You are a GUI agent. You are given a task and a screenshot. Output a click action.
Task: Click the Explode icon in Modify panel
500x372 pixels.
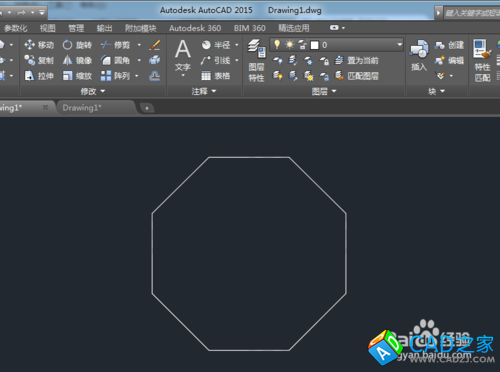(155, 60)
